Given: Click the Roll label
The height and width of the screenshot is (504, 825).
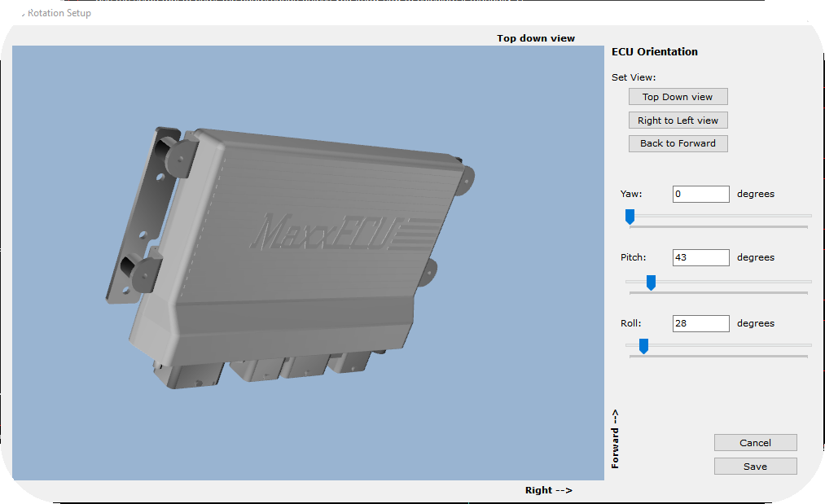Looking at the screenshot, I should tap(631, 323).
